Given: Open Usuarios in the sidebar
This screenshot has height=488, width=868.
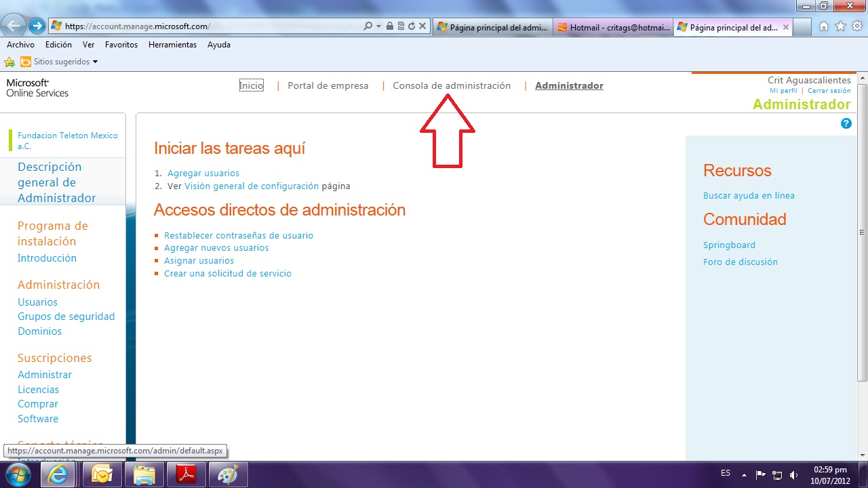Looking at the screenshot, I should pyautogui.click(x=37, y=302).
